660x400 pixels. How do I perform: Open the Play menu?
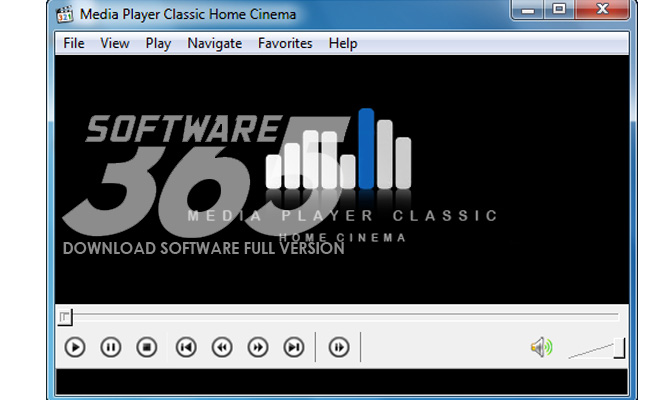(158, 43)
